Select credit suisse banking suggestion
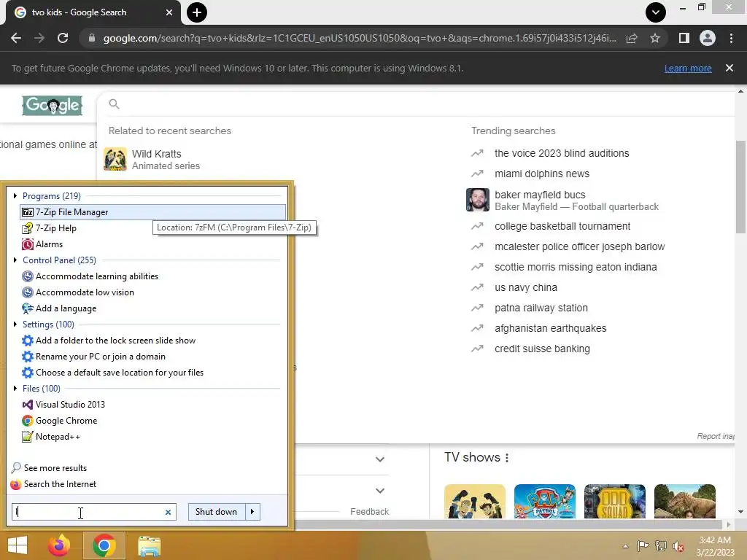 [x=542, y=349]
